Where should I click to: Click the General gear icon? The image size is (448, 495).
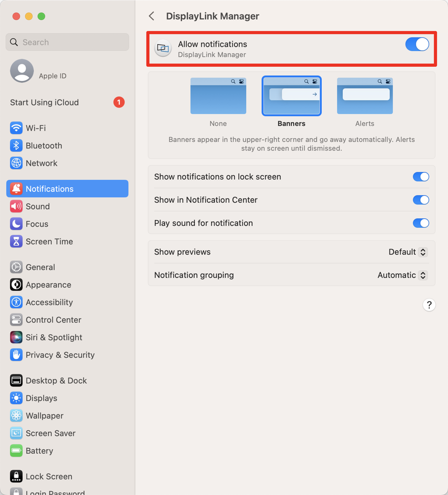tap(16, 267)
